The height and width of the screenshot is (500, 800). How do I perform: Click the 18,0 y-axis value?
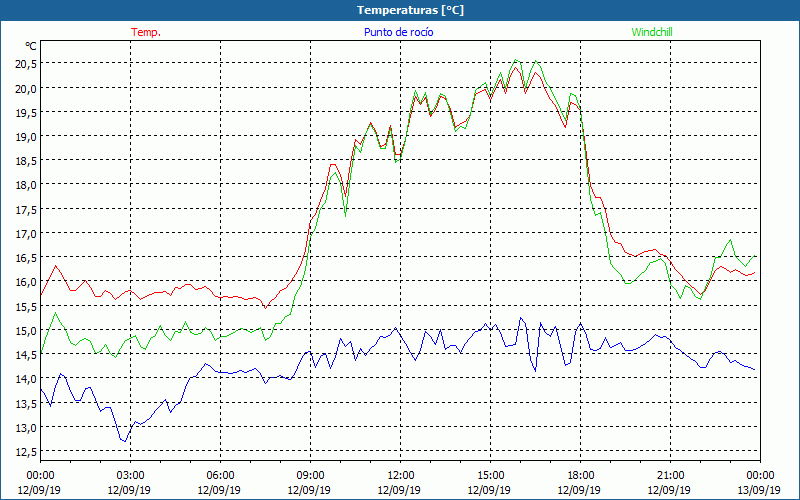pos(26,185)
